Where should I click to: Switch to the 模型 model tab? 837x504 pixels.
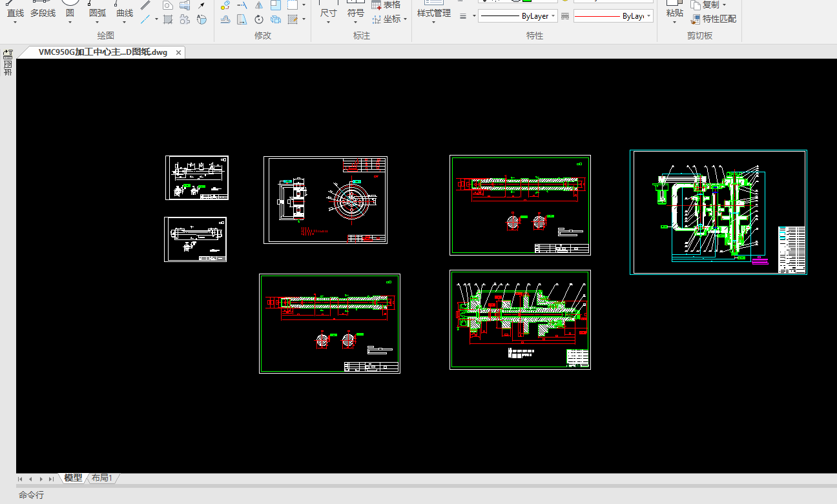(73, 478)
